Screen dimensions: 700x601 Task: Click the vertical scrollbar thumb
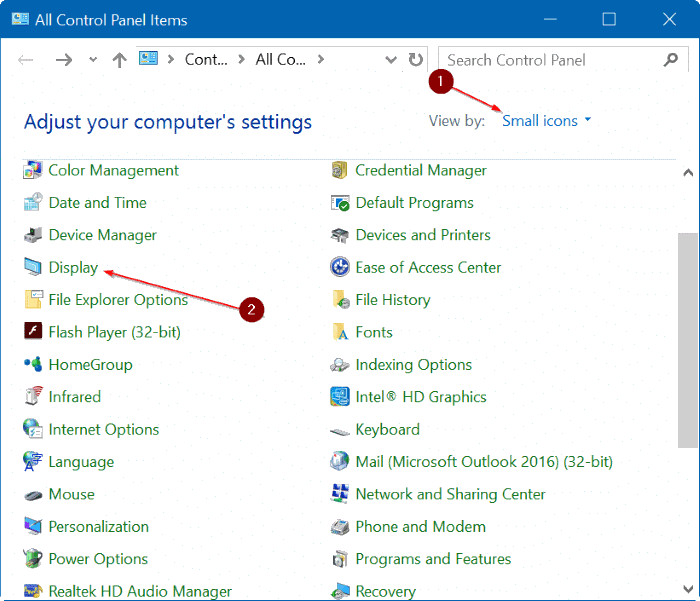pos(688,340)
